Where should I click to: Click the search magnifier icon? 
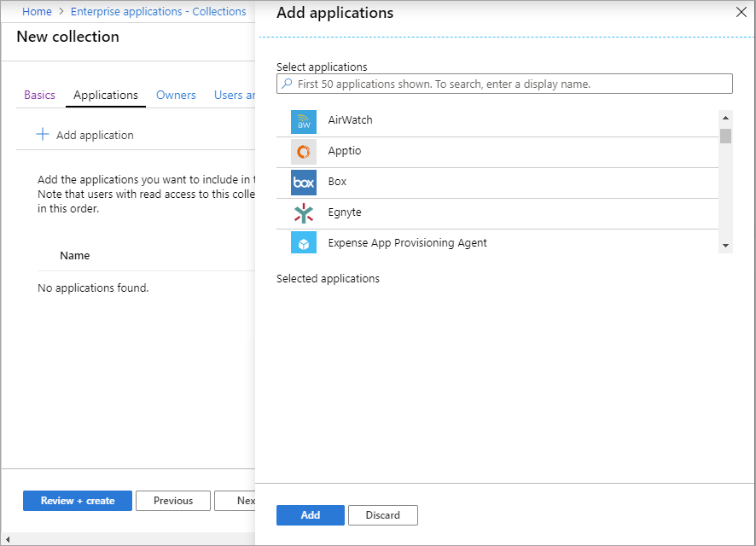[287, 84]
